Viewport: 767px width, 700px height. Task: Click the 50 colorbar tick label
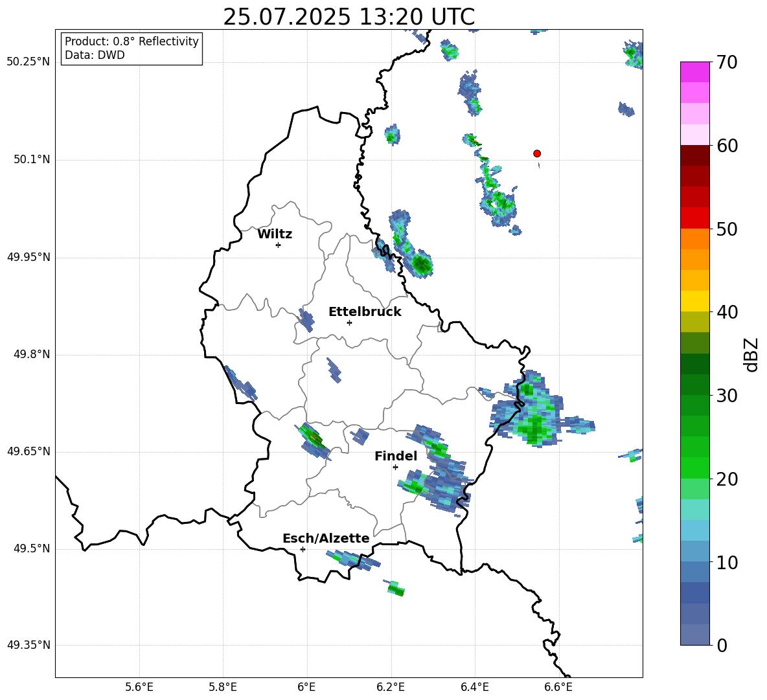pos(727,229)
